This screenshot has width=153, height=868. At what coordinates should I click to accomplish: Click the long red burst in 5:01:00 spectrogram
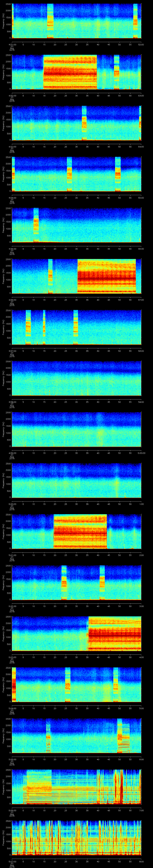point(80,531)
